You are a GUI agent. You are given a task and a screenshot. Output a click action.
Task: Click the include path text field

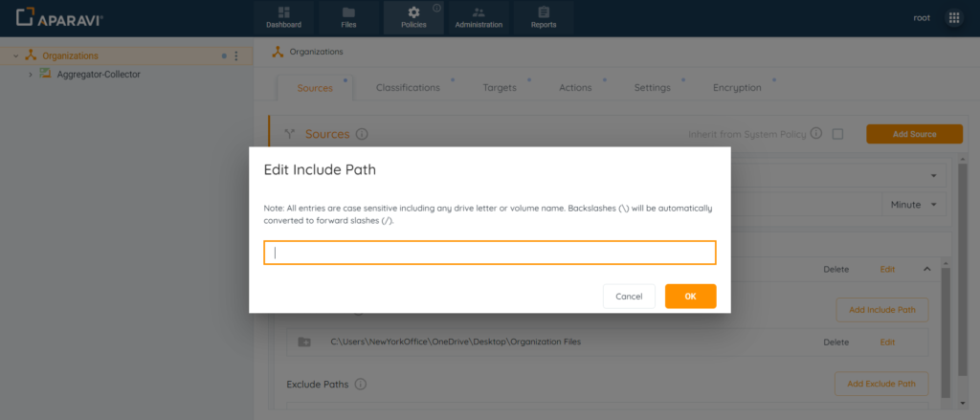pyautogui.click(x=490, y=253)
